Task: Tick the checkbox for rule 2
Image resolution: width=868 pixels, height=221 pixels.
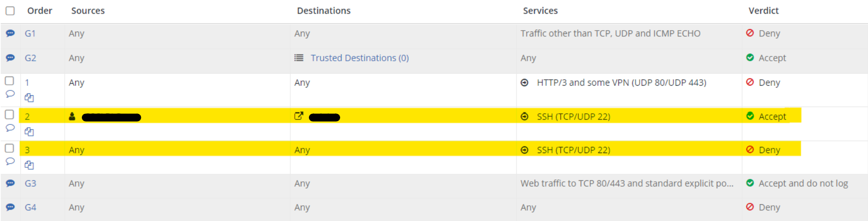Action: point(10,115)
